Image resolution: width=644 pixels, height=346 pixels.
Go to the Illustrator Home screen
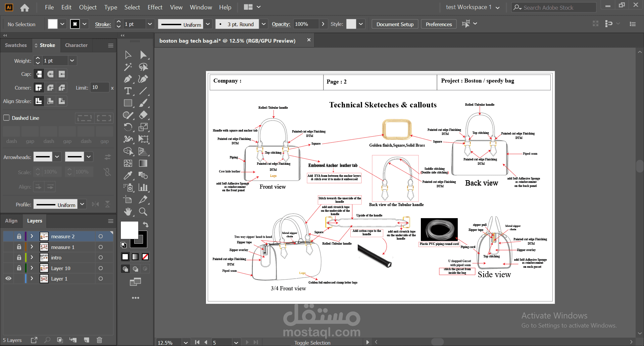24,7
